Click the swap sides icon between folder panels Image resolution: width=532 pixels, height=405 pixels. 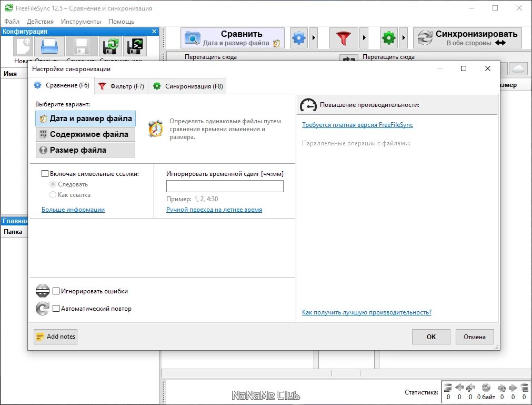(x=349, y=59)
